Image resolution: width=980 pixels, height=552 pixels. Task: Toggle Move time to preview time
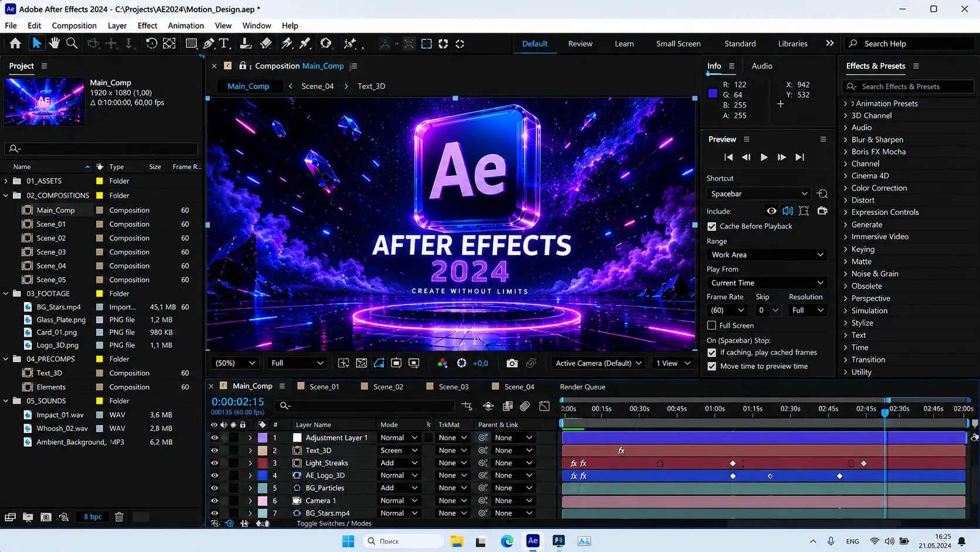tap(712, 366)
